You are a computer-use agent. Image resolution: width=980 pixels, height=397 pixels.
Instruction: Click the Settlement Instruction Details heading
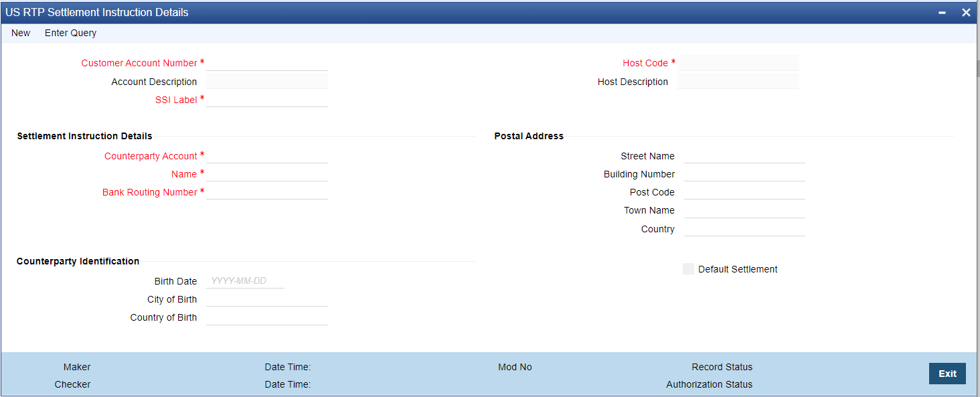(84, 136)
